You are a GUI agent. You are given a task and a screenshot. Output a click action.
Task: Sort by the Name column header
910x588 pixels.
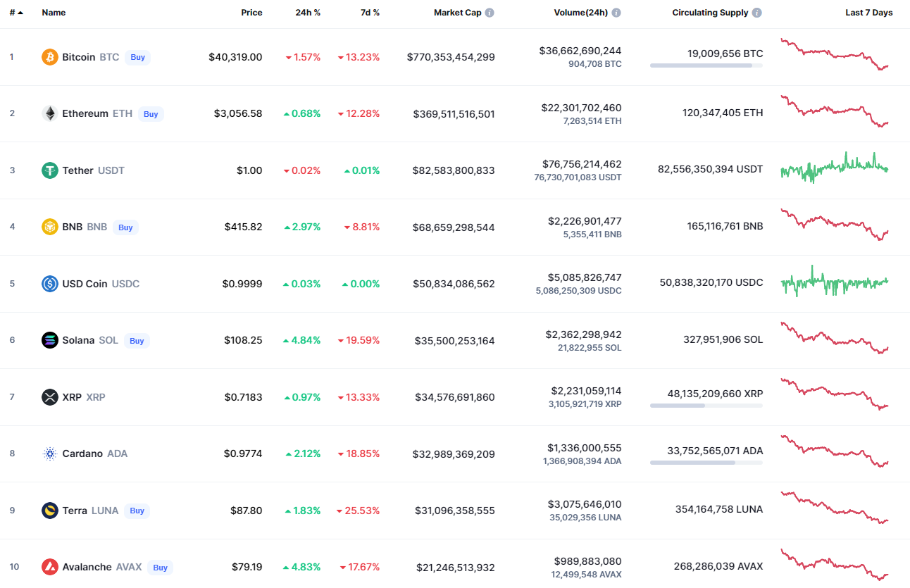(54, 13)
